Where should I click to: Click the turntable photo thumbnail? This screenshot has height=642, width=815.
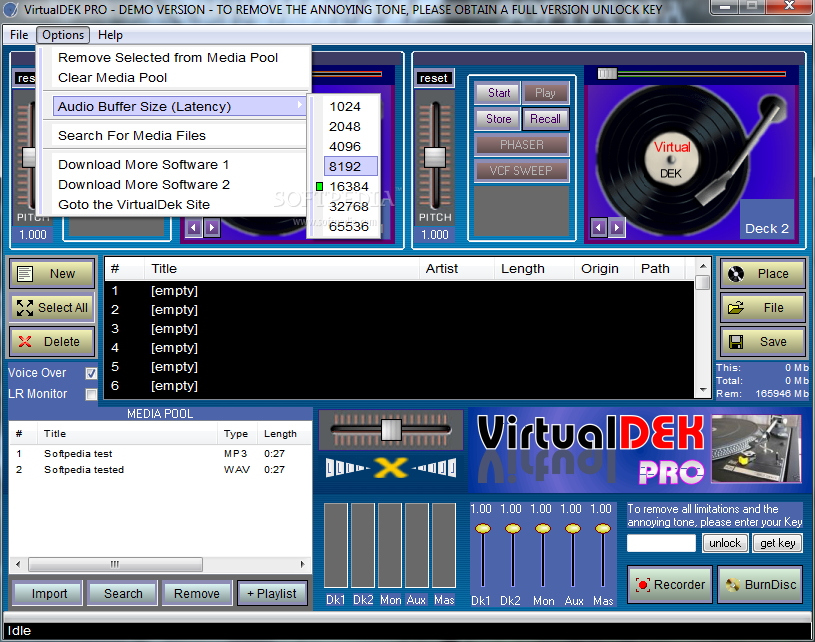click(756, 449)
